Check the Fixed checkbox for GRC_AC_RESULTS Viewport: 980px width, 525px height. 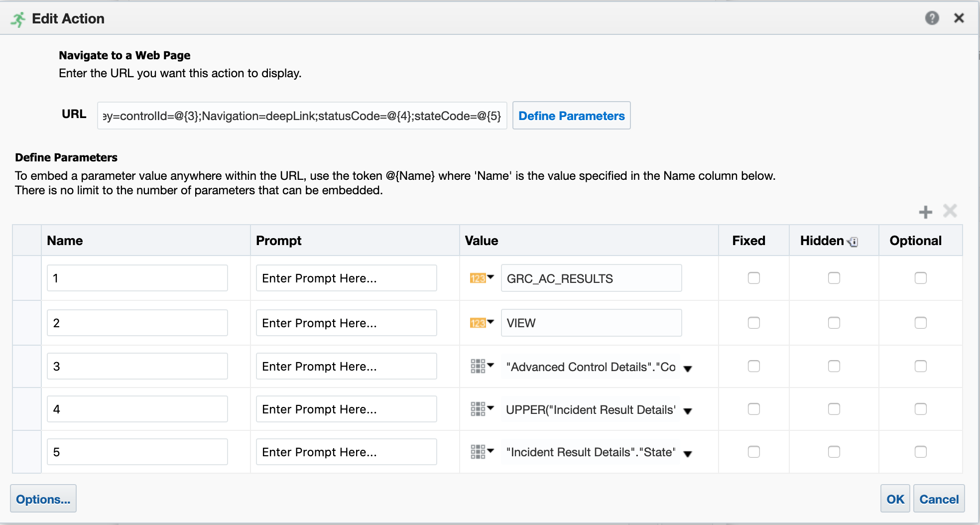tap(754, 278)
